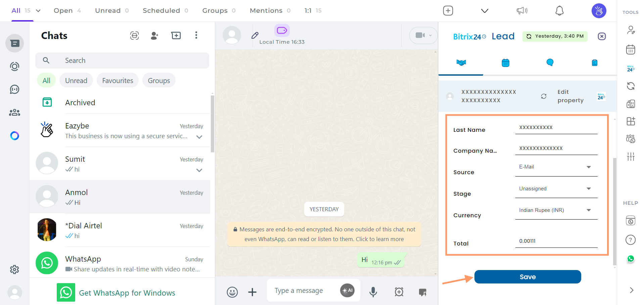644x305 pixels.
Task: Select the Groups chat filter chip
Action: click(159, 80)
